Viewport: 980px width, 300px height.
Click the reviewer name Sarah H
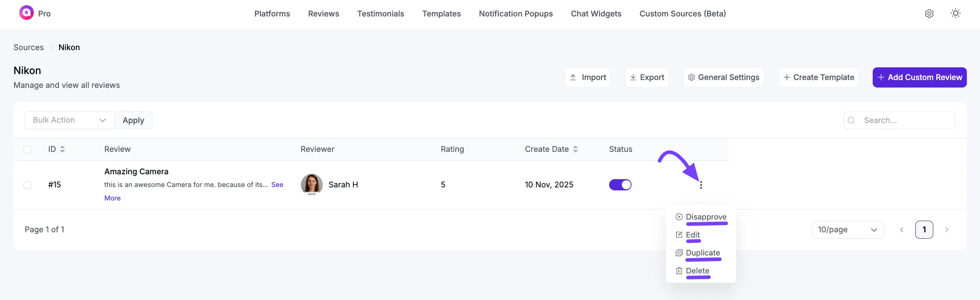click(343, 185)
